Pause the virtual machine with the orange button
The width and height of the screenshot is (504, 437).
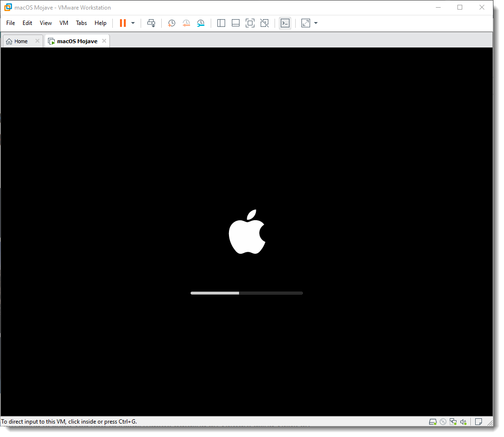[122, 23]
